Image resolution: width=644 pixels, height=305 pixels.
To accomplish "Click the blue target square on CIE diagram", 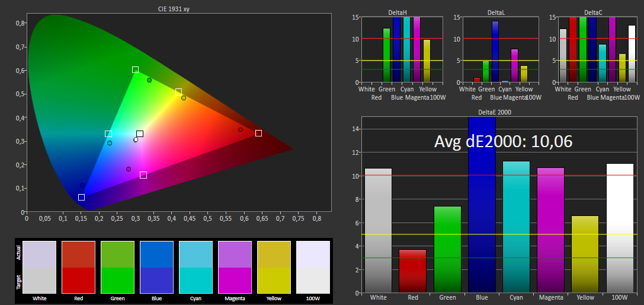I will [81, 197].
